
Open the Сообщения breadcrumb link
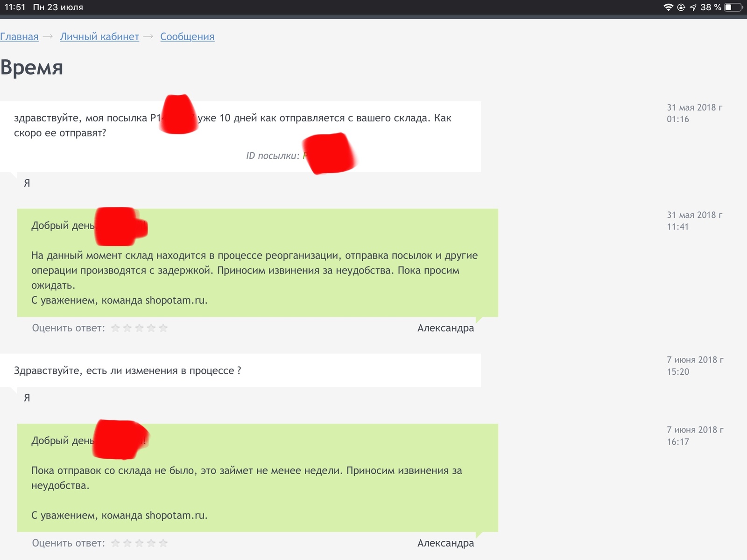click(187, 37)
